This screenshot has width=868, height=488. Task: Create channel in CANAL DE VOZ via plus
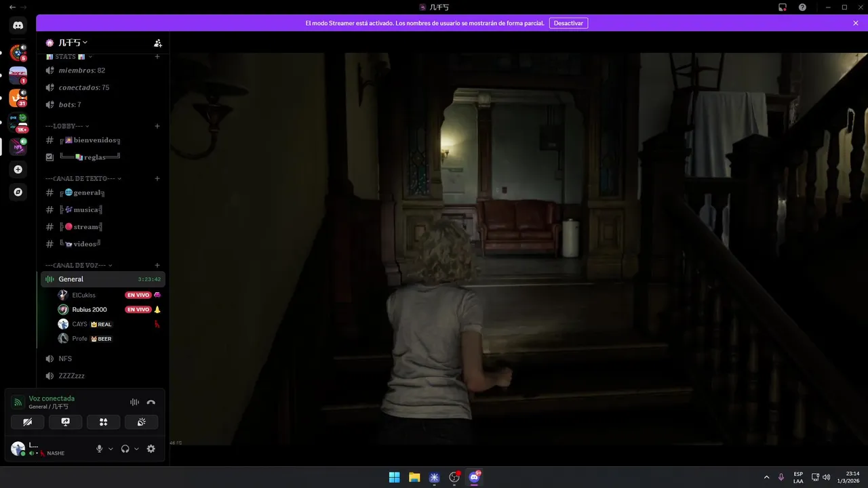(157, 266)
